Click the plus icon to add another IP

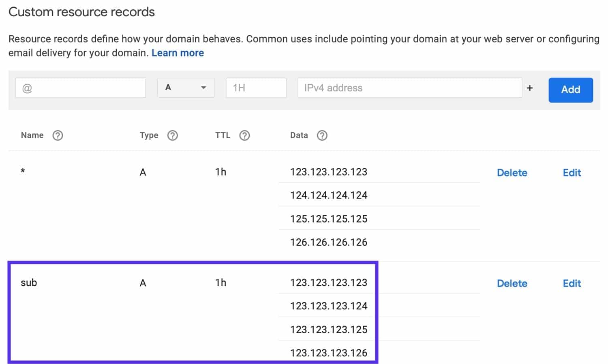pyautogui.click(x=530, y=88)
